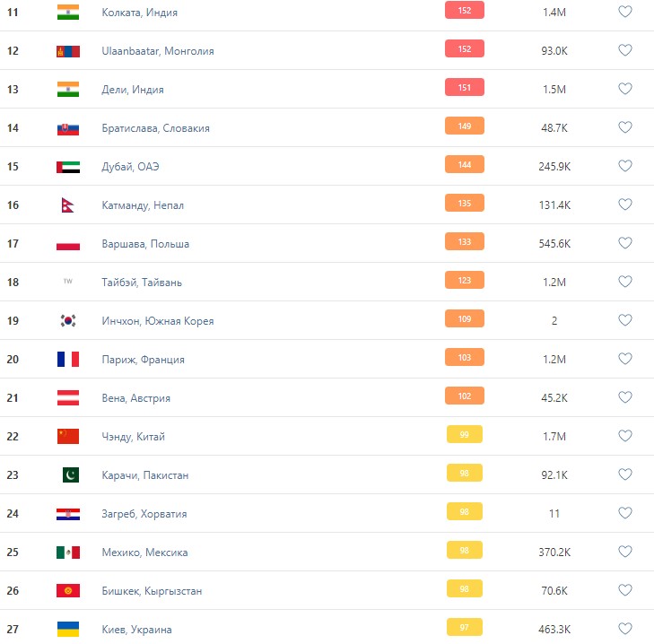Viewport: 654px width, 644px height.
Task: Open the Вена, Австрия city link
Action: (x=135, y=398)
